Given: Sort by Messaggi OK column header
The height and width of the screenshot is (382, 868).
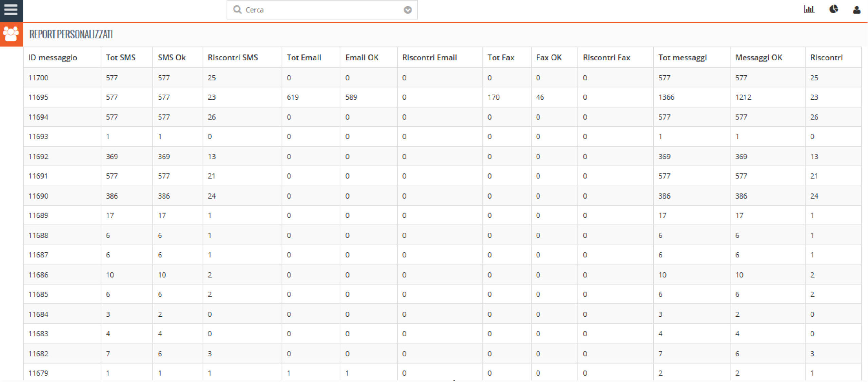Looking at the screenshot, I should (758, 58).
